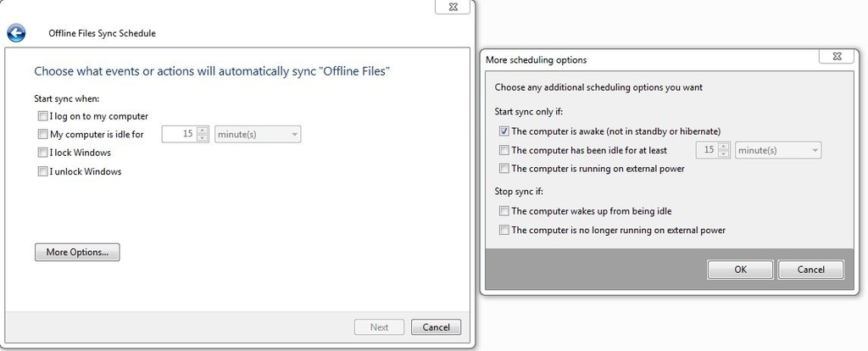Check "My computer is idle for" option
Image resolution: width=868 pixels, height=351 pixels.
click(42, 134)
